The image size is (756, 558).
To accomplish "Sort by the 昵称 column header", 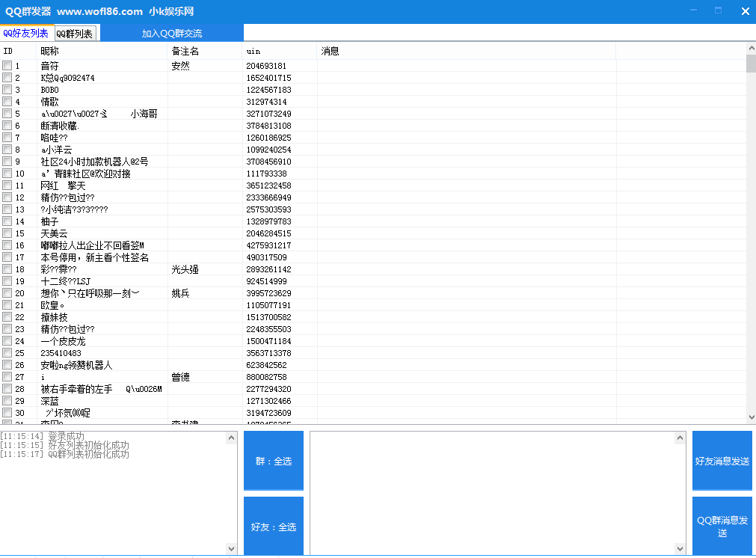I will click(102, 51).
